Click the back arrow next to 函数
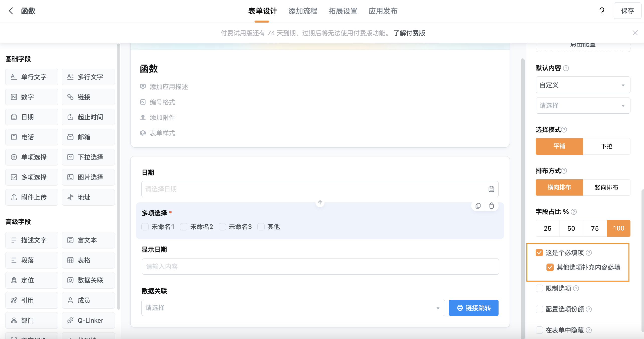644x339 pixels. pos(11,11)
